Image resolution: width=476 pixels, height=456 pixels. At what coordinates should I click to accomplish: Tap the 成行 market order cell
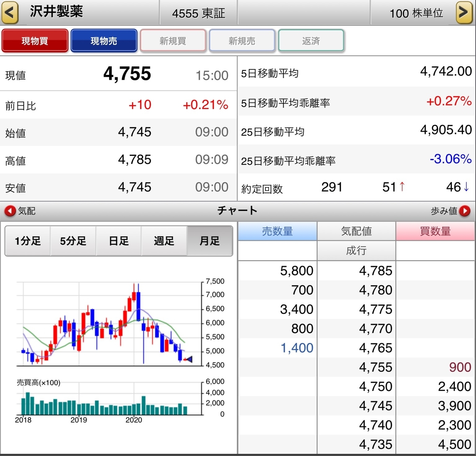pos(356,251)
